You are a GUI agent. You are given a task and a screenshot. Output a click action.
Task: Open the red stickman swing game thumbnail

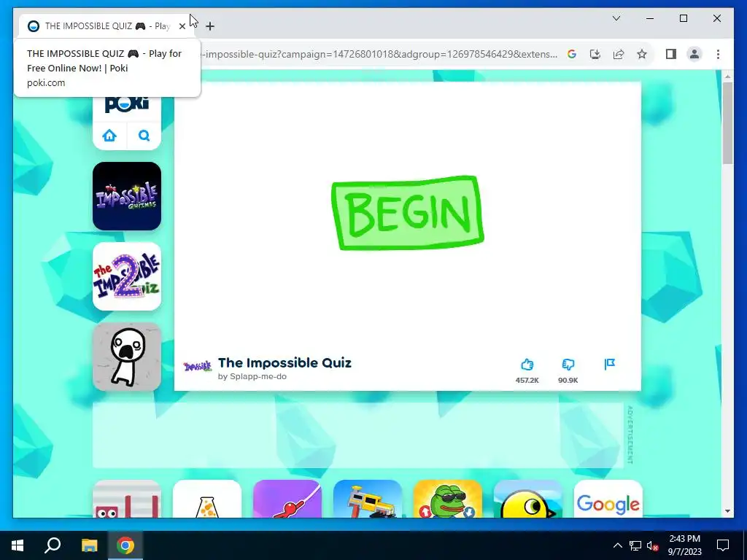click(287, 499)
